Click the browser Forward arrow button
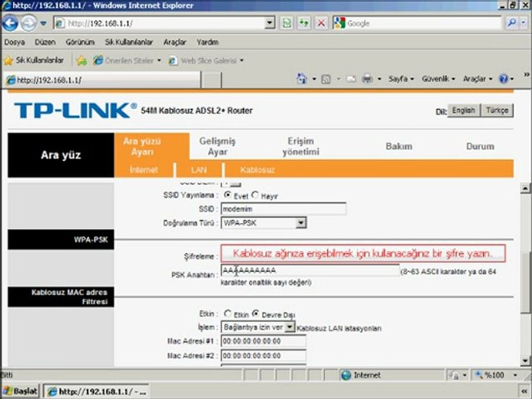Screen dimensions: 532x399 coord(28,23)
